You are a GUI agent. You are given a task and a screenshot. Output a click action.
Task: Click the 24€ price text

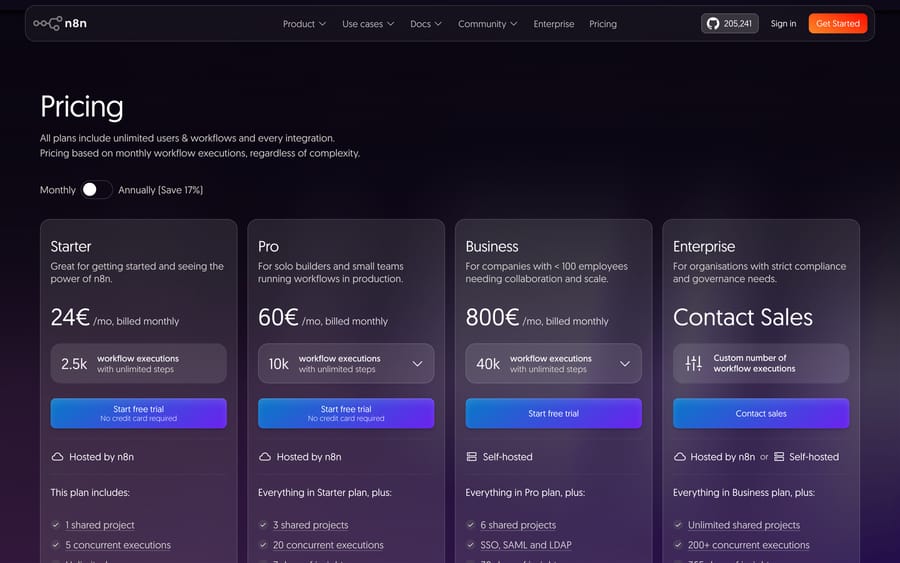click(70, 317)
